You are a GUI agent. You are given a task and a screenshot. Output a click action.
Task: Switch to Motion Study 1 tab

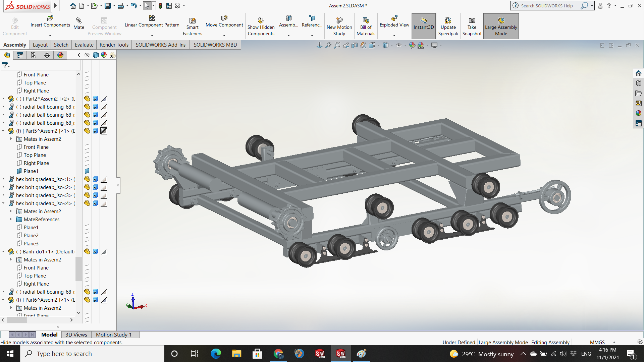click(x=113, y=335)
